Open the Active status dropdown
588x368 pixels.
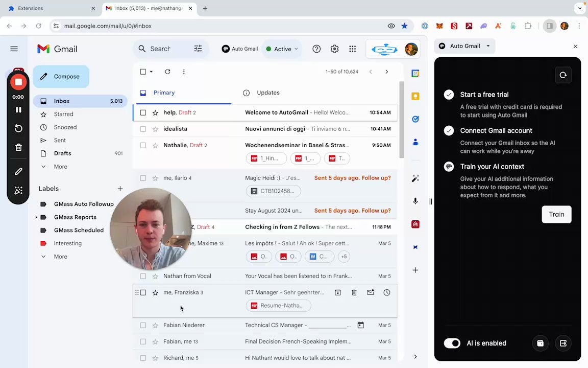(282, 49)
